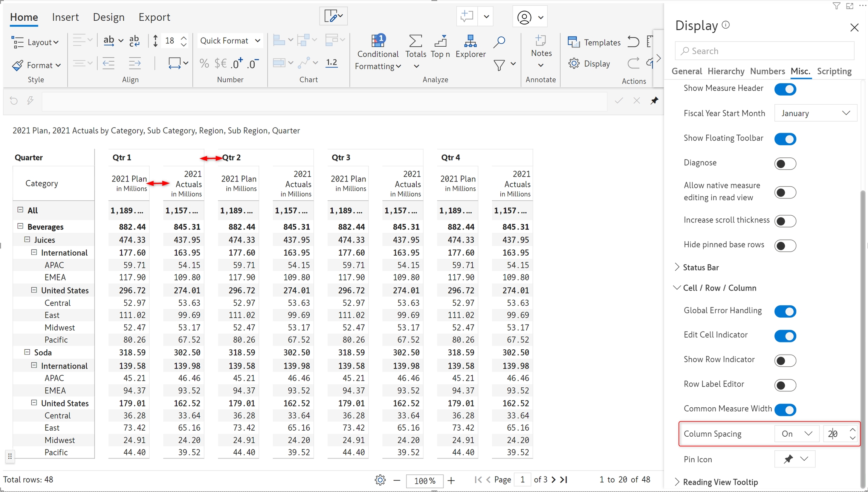Turn on the Diagnose toggle
This screenshot has height=492, width=868.
pyautogui.click(x=785, y=164)
